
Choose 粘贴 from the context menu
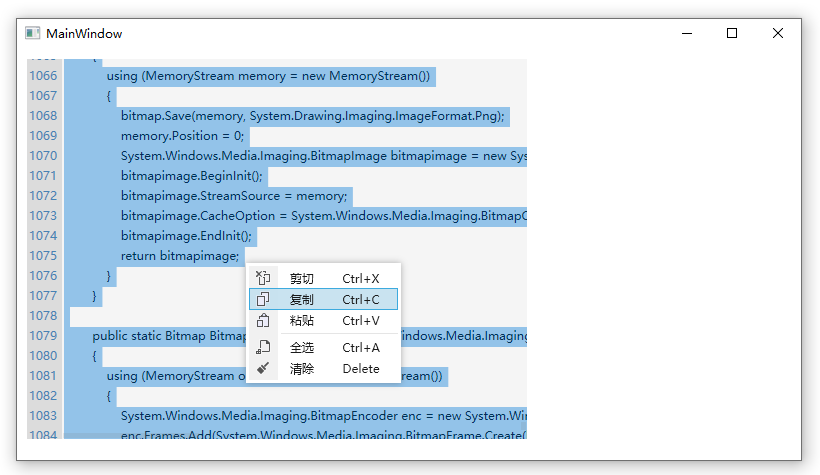[x=323, y=320]
